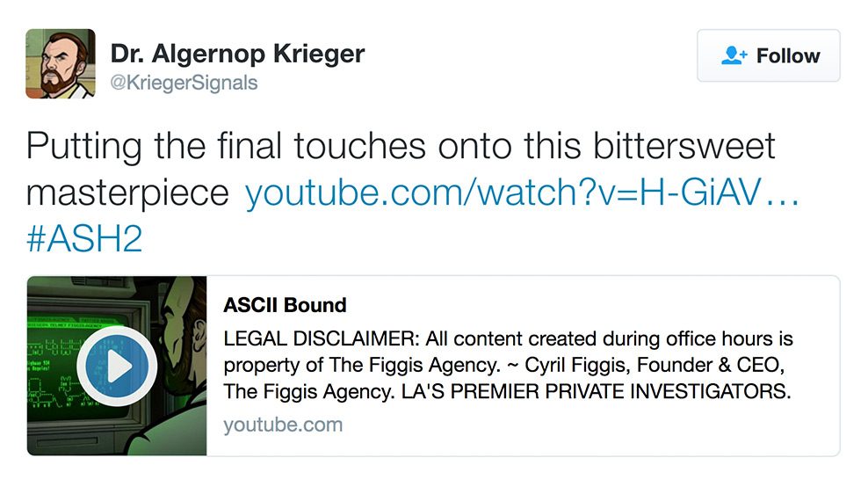
Task: Click the tweet text 'Putting the final touches'
Action: (226, 147)
